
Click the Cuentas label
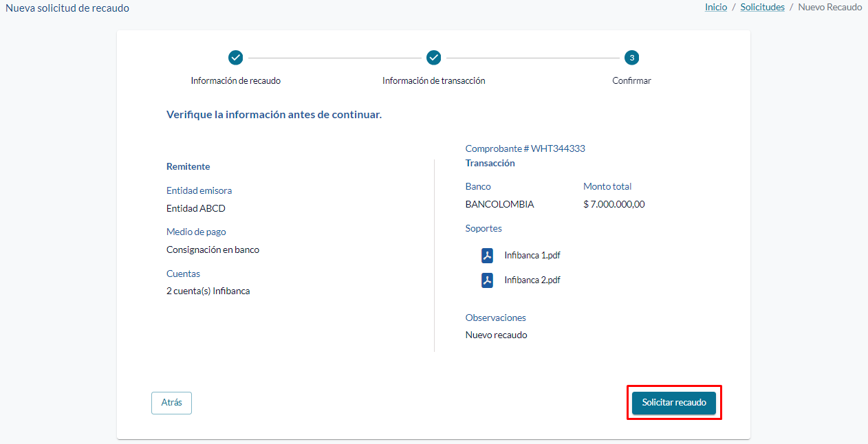183,274
